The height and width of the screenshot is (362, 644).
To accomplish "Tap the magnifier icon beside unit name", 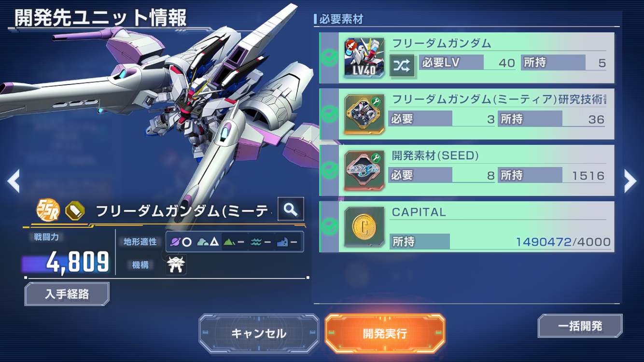I will (291, 209).
